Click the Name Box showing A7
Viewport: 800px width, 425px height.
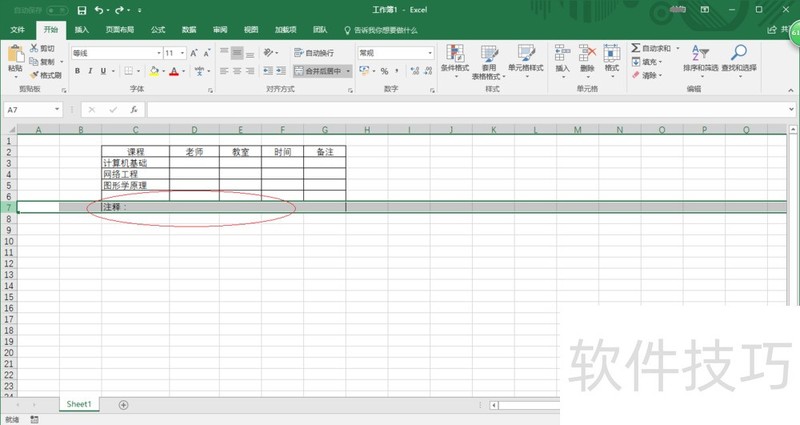tap(33, 110)
